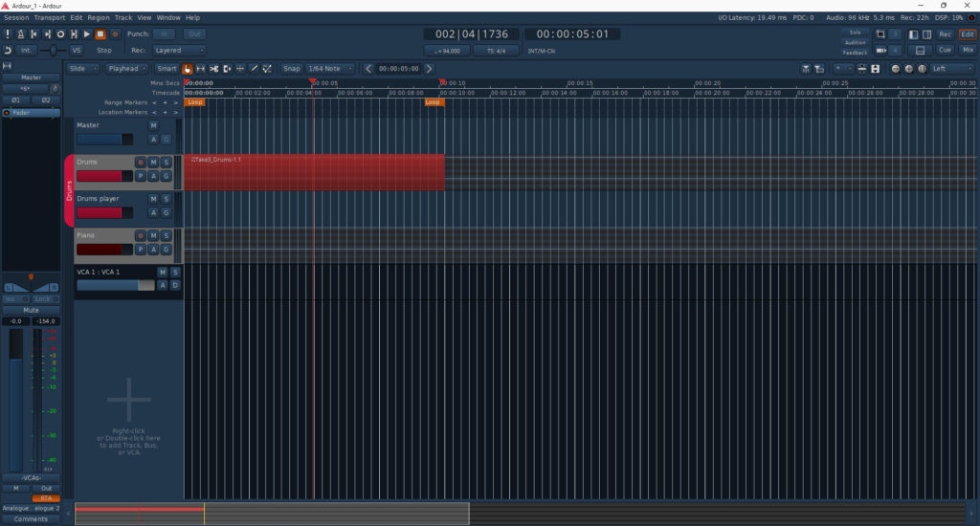Image resolution: width=980 pixels, height=526 pixels.
Task: Select the Draw pencil tool
Action: click(254, 69)
